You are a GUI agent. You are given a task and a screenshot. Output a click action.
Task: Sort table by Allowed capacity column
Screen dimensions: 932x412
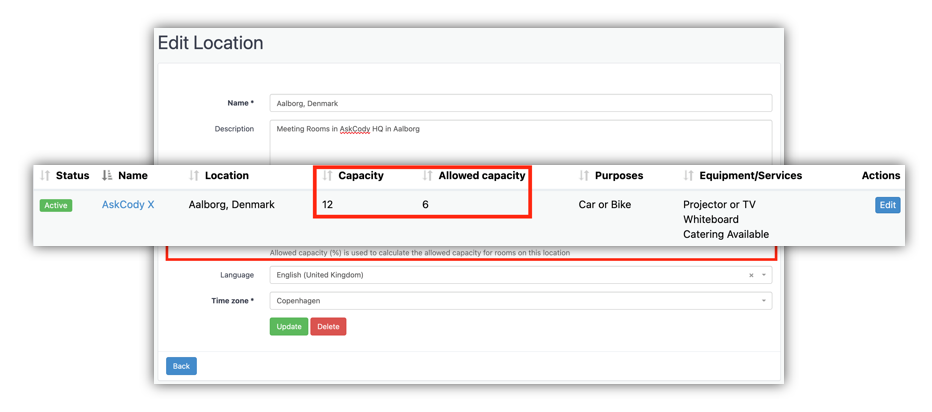tap(474, 175)
